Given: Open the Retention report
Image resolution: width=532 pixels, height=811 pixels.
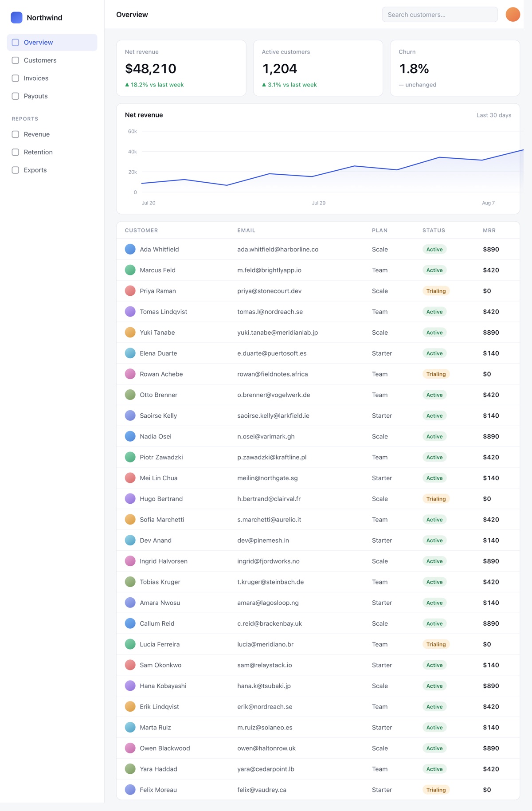Looking at the screenshot, I should 52,152.
